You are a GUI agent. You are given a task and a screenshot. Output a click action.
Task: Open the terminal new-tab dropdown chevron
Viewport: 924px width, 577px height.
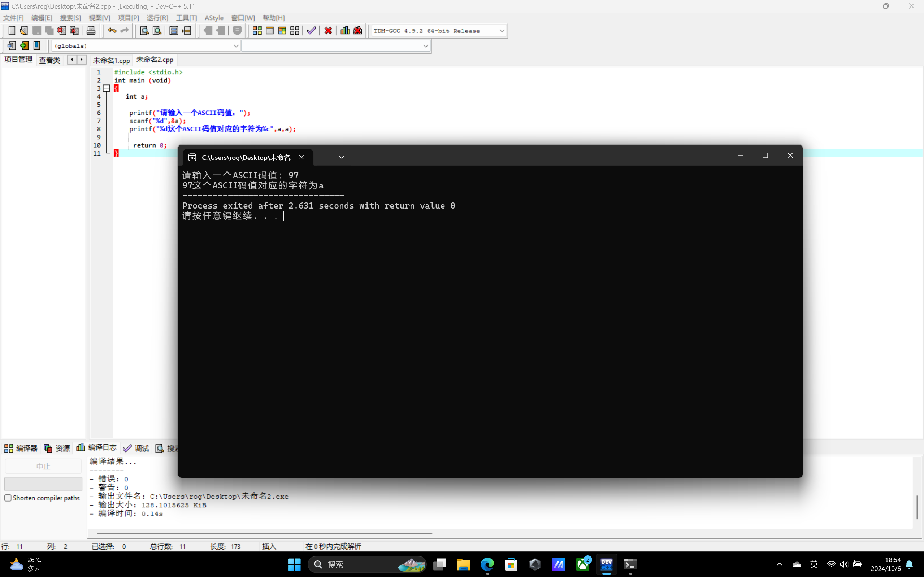click(x=341, y=157)
